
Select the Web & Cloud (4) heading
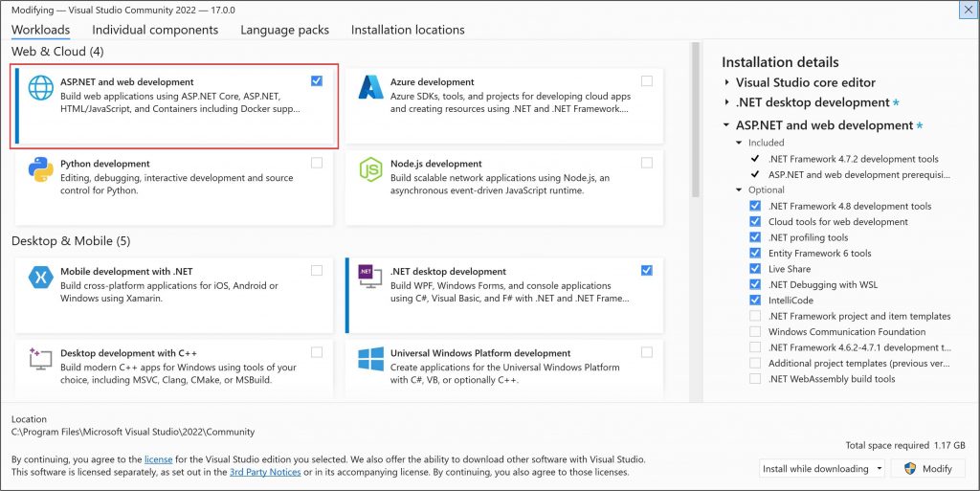click(x=57, y=52)
